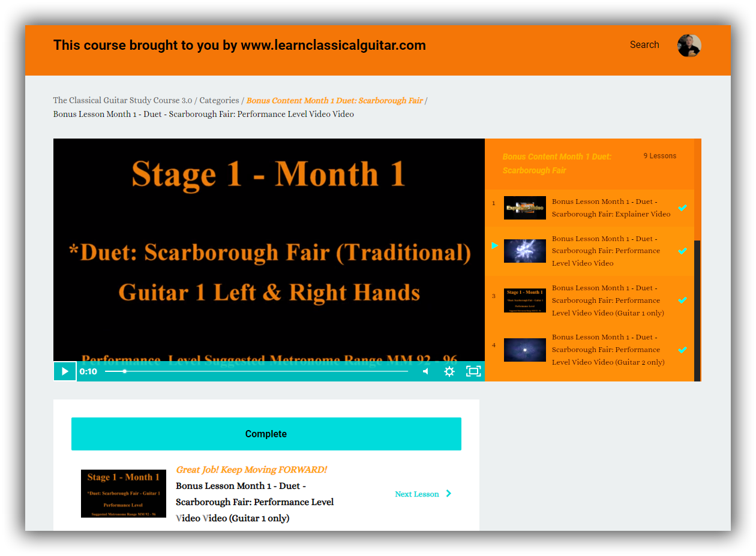Viewport: 756px width, 556px height.
Task: Go to The Classical Guitar Study Course 3.0 breadcrumb
Action: point(122,100)
